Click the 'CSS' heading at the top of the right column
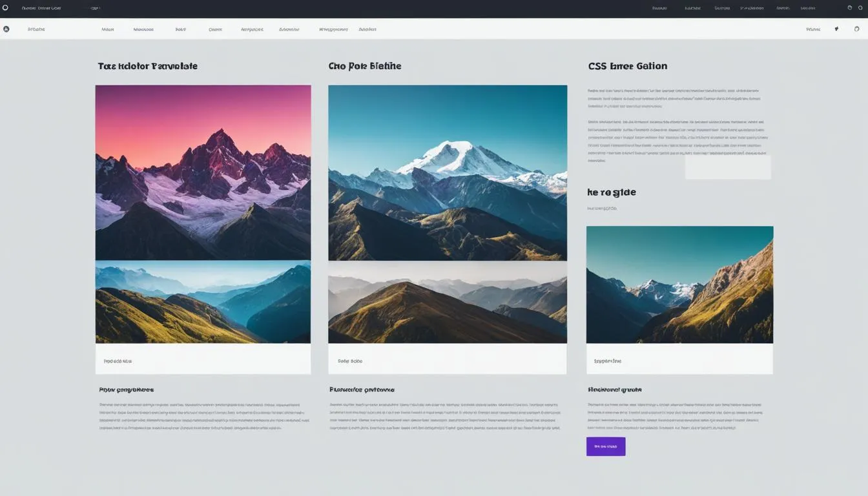Viewport: 868px width, 496px height. click(597, 66)
